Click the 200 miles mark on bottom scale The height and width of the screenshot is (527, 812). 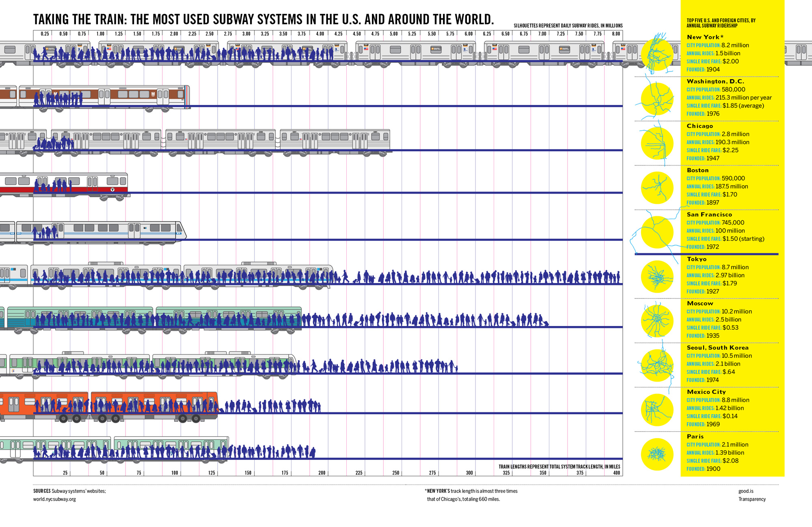tap(322, 473)
